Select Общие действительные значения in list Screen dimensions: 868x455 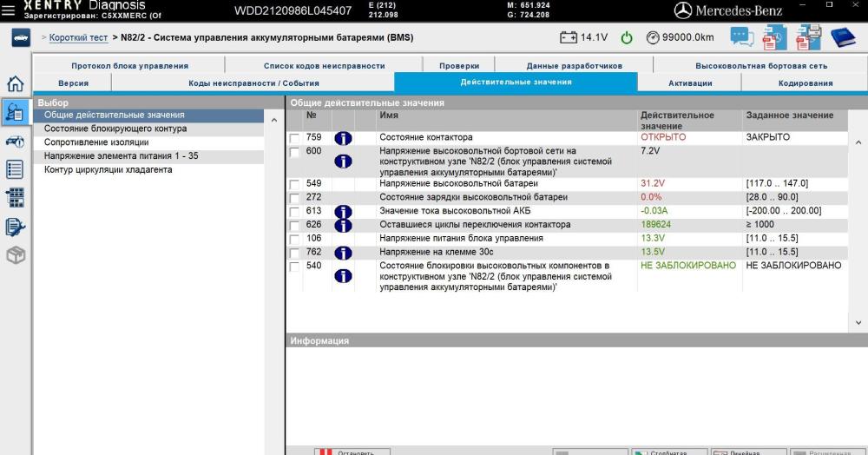coord(148,115)
